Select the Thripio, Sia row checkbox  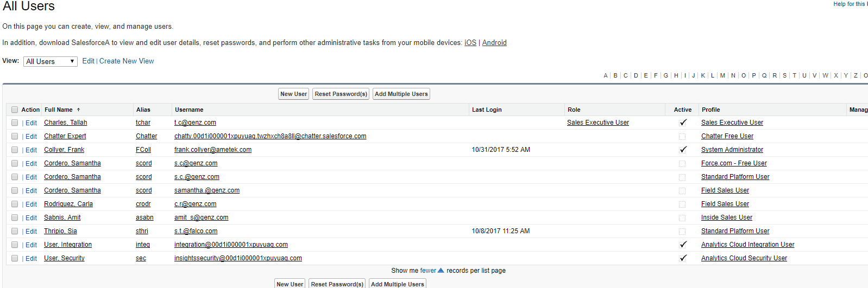coord(15,231)
